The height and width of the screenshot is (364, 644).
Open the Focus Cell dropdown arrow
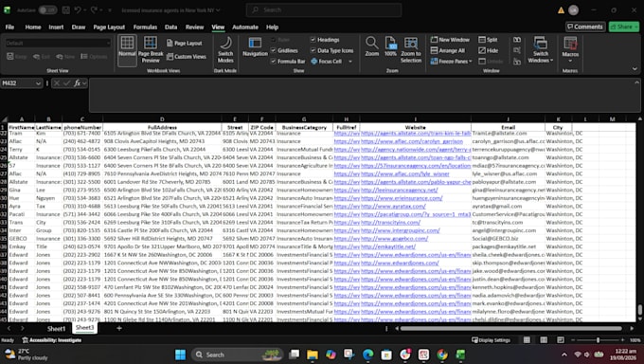[x=350, y=62]
